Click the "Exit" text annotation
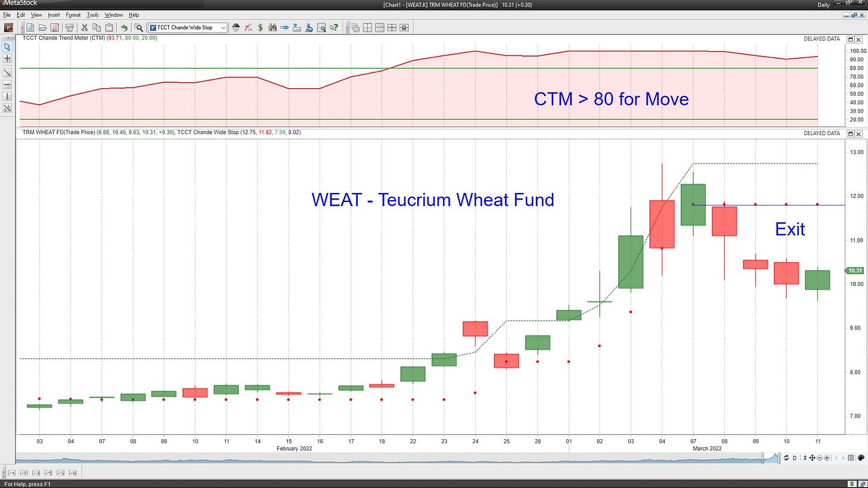 [790, 229]
